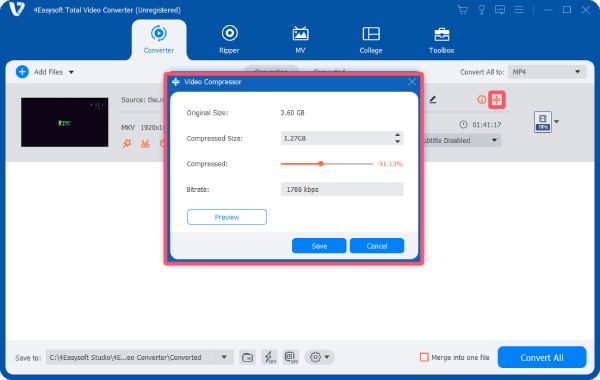Click the register key icon
This screenshot has width=600, height=380.
tap(482, 10)
